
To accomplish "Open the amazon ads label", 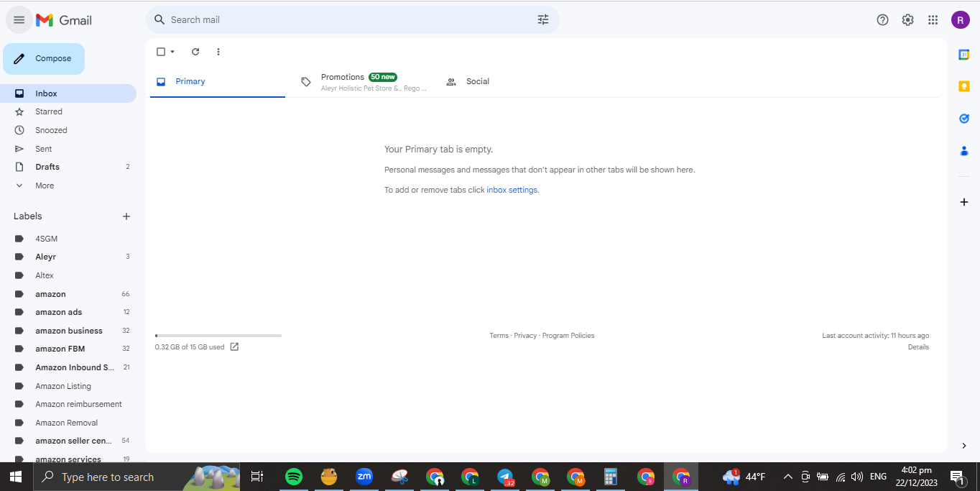I will click(x=68, y=312).
